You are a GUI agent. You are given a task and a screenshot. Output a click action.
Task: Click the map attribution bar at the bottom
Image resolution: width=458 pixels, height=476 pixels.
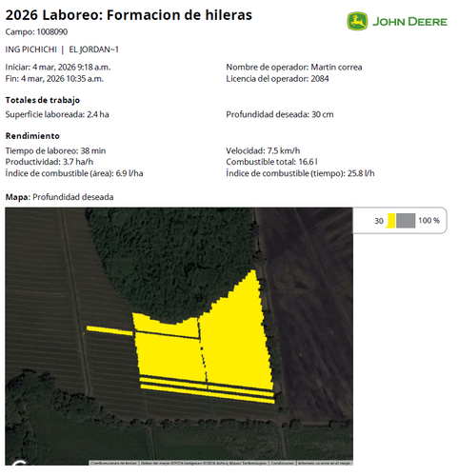(x=221, y=463)
